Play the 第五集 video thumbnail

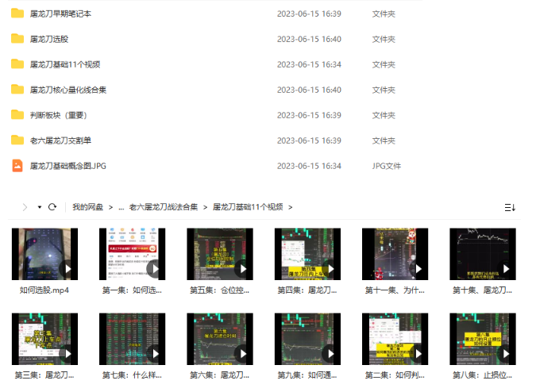click(x=219, y=254)
